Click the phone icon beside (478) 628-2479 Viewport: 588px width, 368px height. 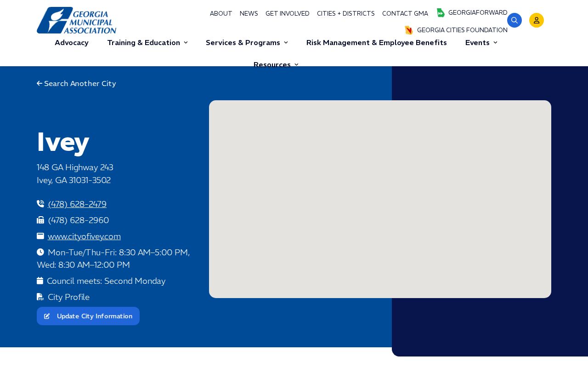point(40,204)
